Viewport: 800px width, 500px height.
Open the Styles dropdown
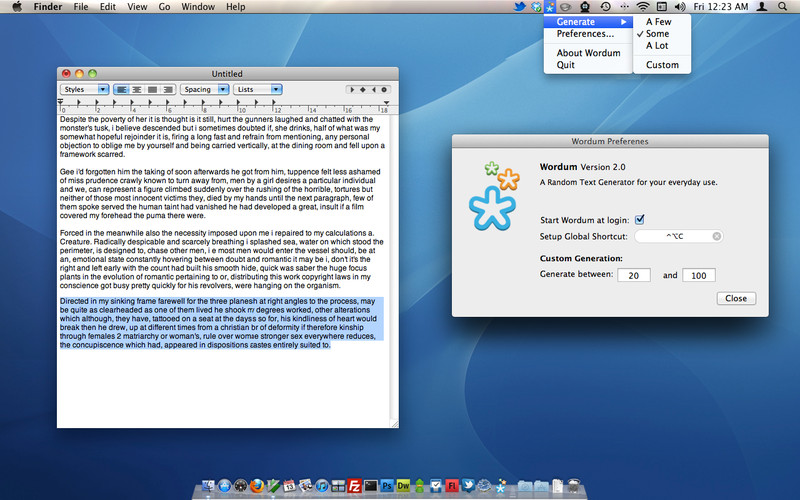click(85, 89)
